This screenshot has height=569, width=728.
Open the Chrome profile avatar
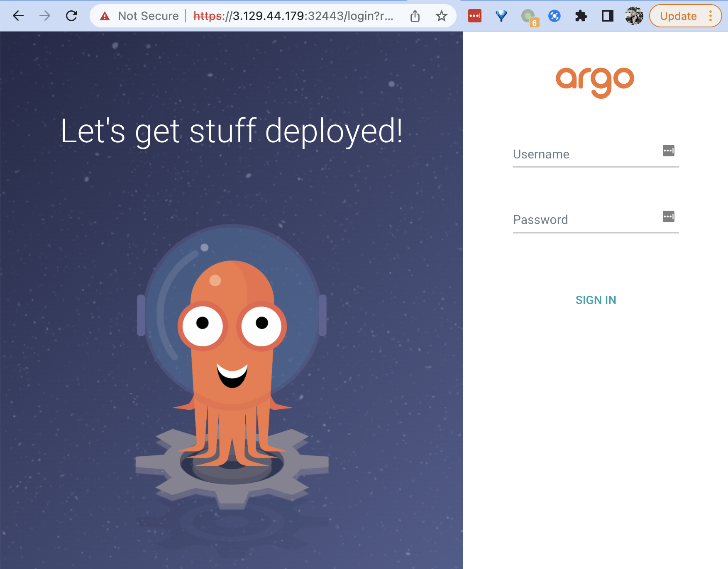(634, 16)
